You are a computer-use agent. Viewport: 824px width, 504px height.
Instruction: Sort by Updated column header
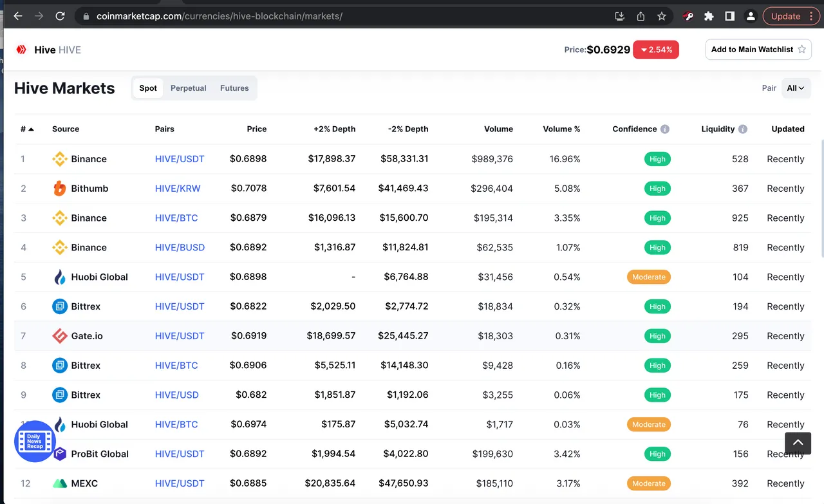tap(788, 129)
